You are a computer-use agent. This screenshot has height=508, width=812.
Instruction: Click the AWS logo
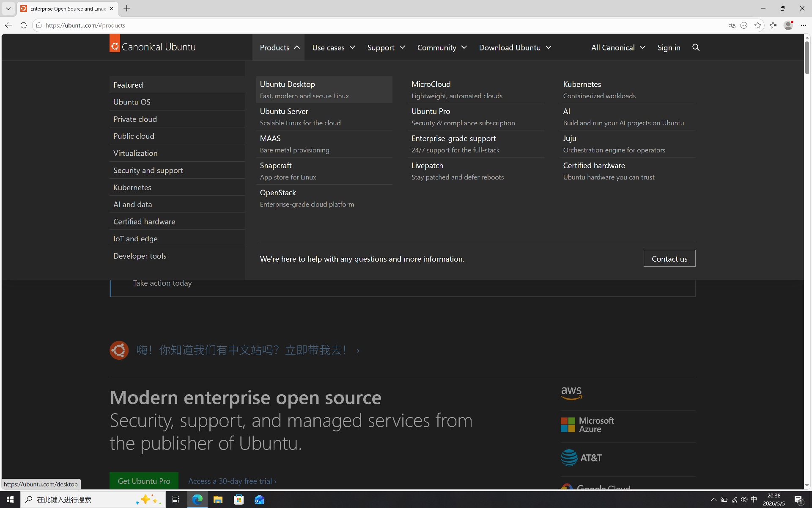click(571, 393)
